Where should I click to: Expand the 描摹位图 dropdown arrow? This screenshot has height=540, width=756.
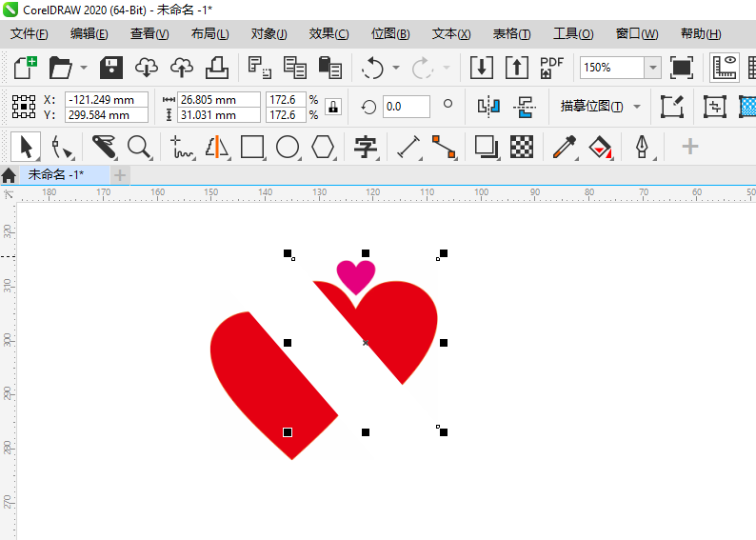tap(637, 107)
